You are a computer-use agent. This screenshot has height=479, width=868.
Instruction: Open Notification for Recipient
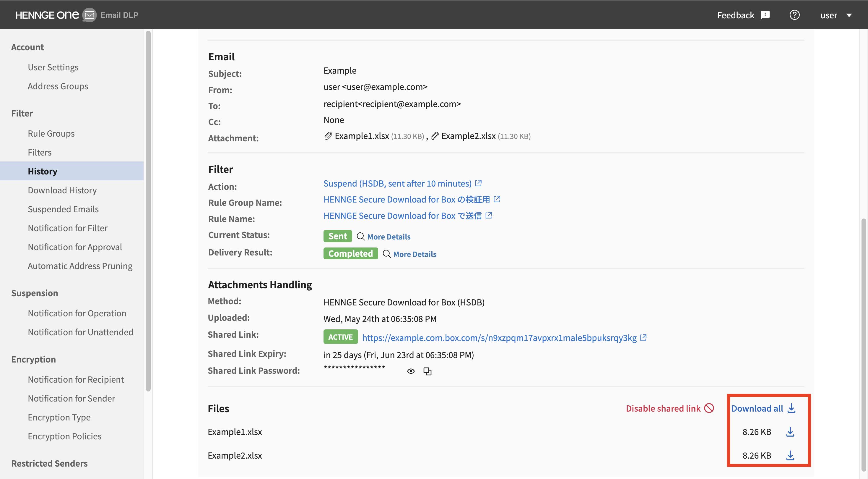tap(76, 379)
